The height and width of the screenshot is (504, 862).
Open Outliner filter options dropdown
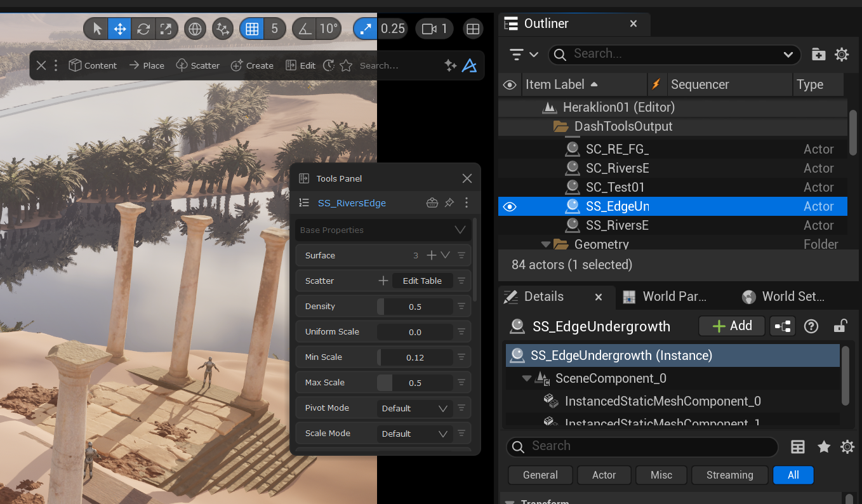[x=524, y=54]
